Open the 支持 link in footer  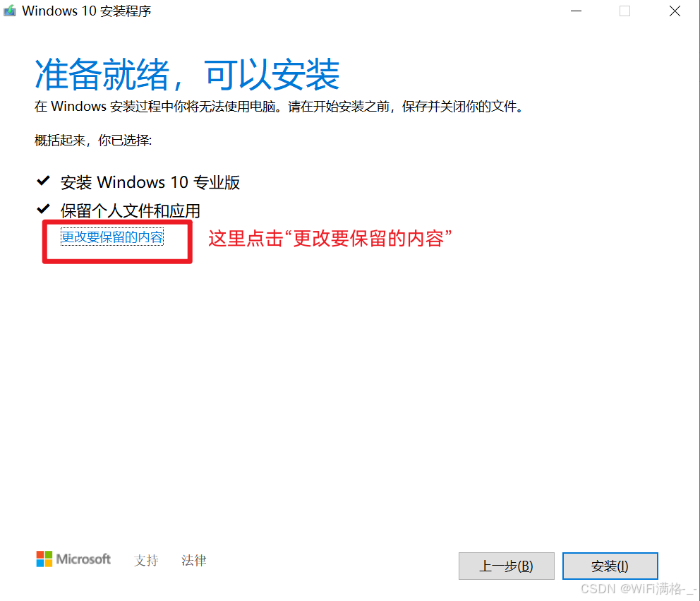pyautogui.click(x=146, y=560)
